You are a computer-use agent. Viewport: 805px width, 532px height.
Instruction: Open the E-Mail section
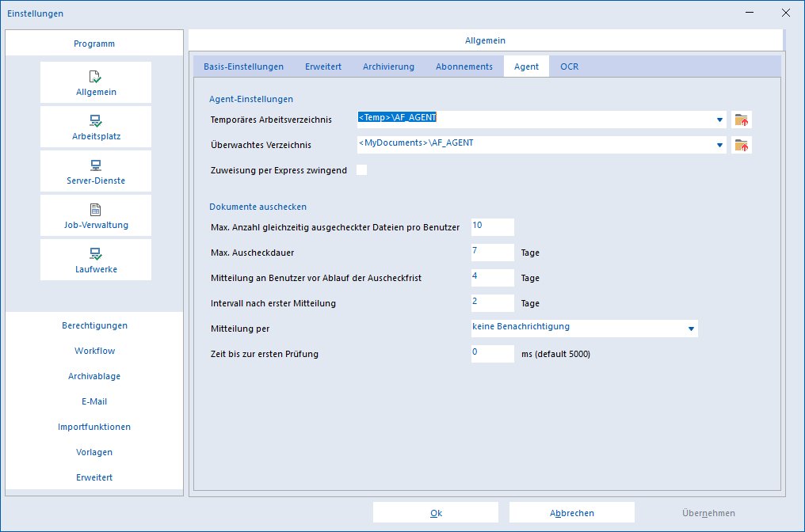coord(94,401)
